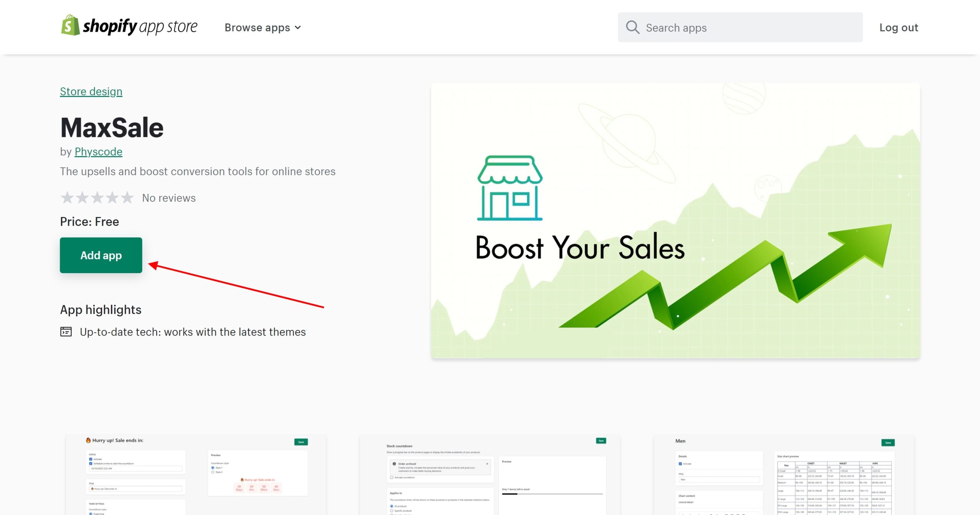The height and width of the screenshot is (515, 980).
Task: Click the rating stars
Action: point(97,198)
